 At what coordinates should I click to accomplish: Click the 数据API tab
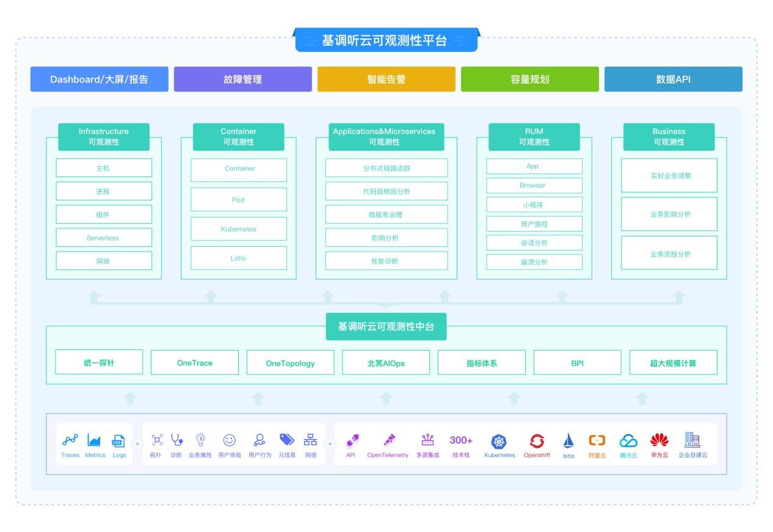[x=673, y=79]
